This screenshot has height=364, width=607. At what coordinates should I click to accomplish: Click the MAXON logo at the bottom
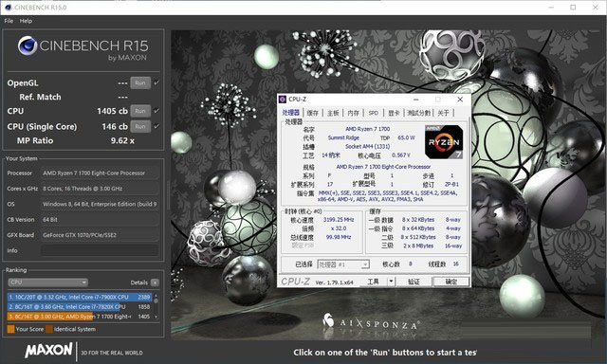pyautogui.click(x=48, y=350)
